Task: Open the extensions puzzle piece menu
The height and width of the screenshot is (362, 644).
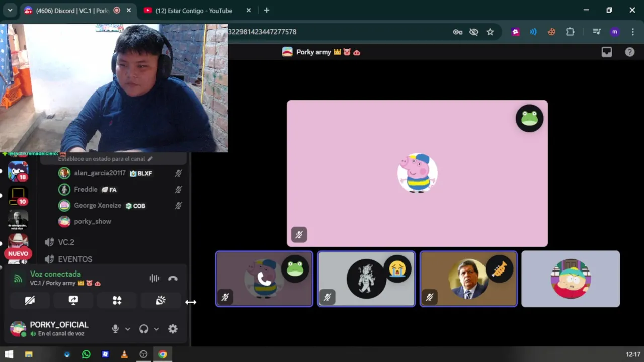Action: point(570,32)
